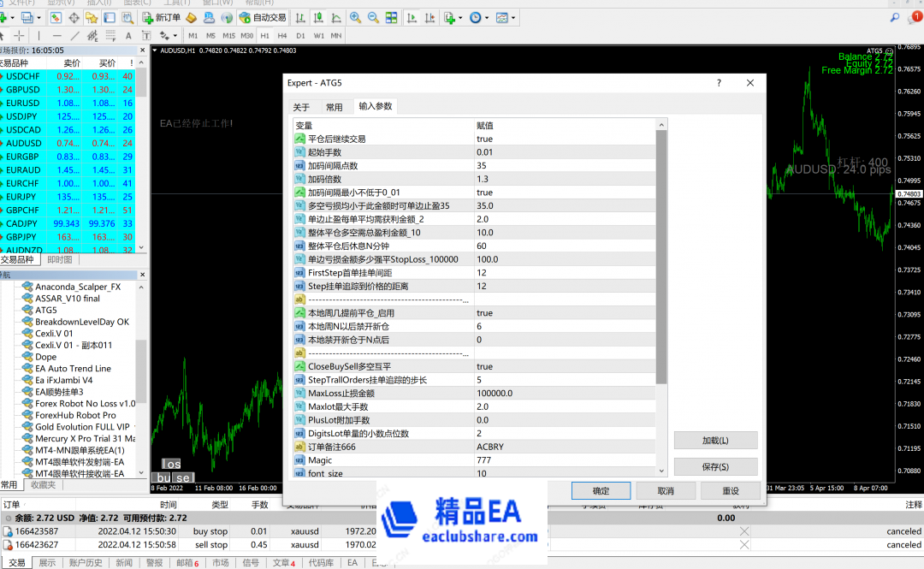Select the trendline drawing tool
The image size is (924, 569).
74,35
